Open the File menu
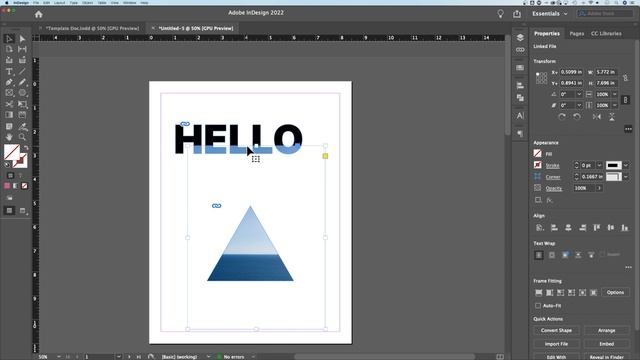The width and height of the screenshot is (640, 360). 36,2
